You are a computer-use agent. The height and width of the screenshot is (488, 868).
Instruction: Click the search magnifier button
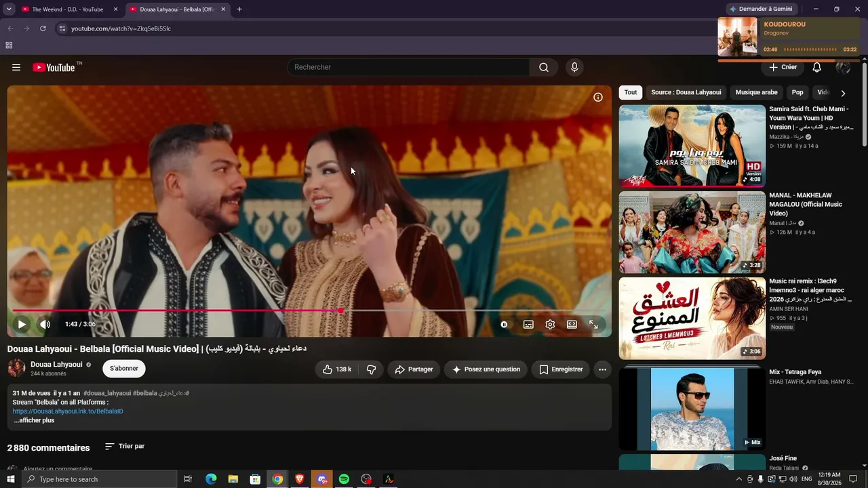[544, 67]
